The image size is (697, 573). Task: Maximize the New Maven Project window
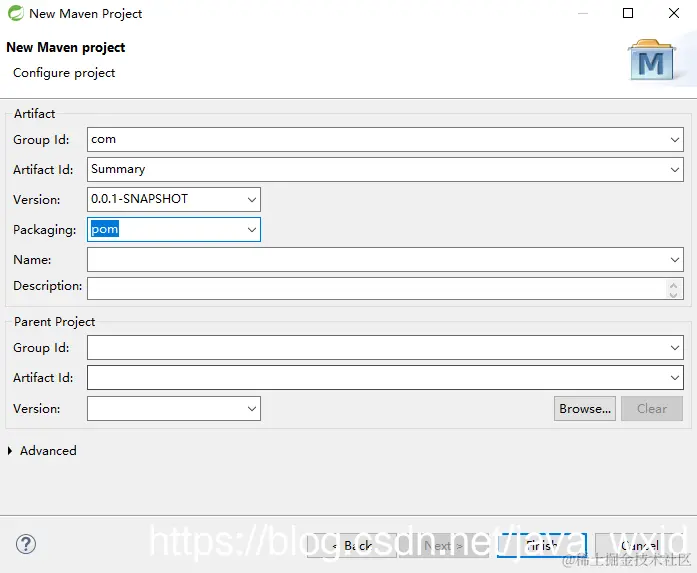[628, 13]
